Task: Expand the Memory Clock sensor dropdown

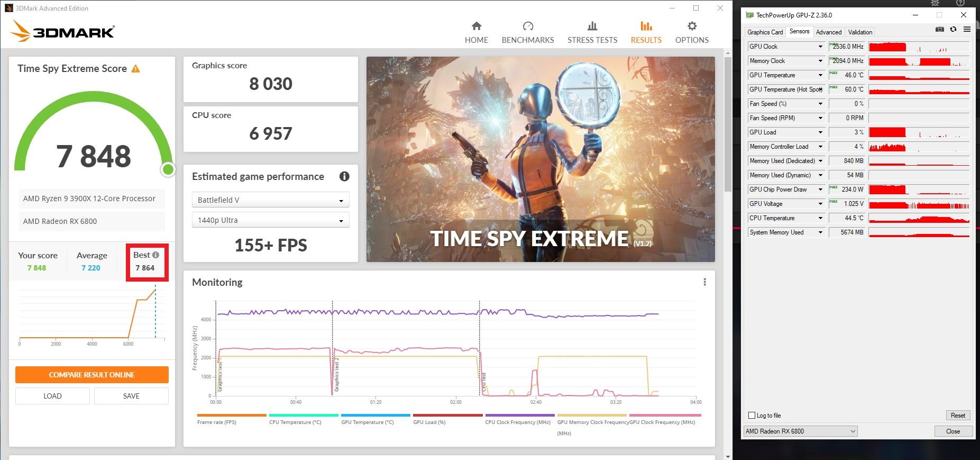Action: [820, 61]
